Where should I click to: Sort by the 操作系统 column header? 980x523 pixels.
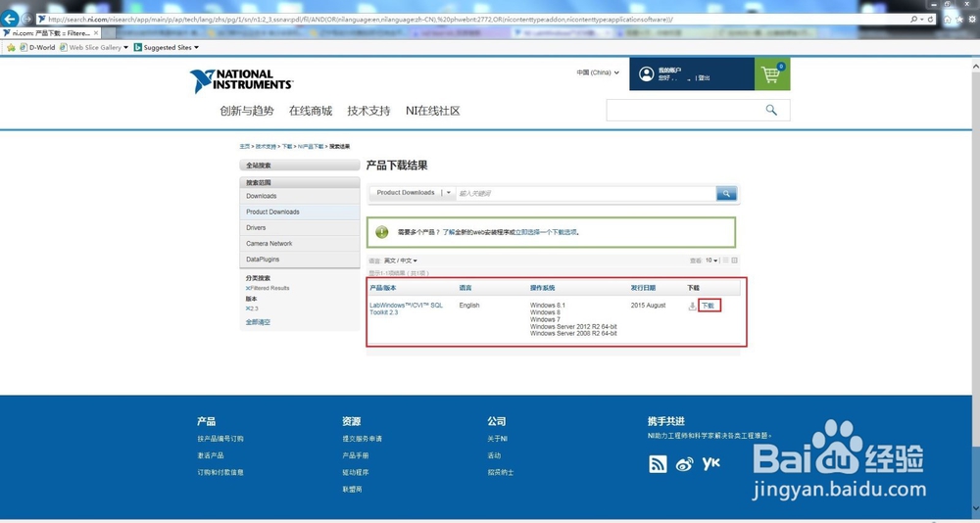[x=543, y=288]
